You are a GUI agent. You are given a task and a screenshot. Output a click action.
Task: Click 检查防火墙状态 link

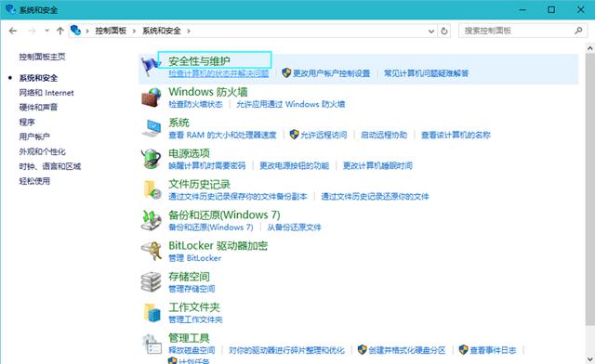click(x=195, y=104)
